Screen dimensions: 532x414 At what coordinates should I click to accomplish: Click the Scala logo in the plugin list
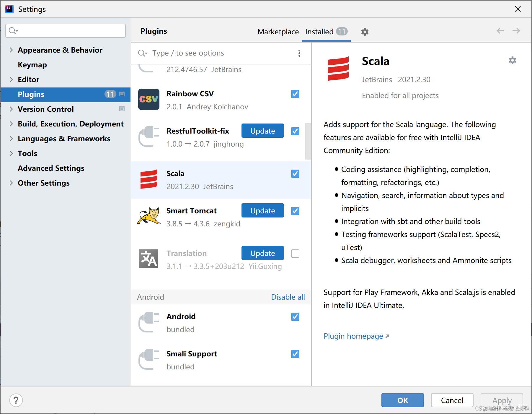pyautogui.click(x=149, y=179)
